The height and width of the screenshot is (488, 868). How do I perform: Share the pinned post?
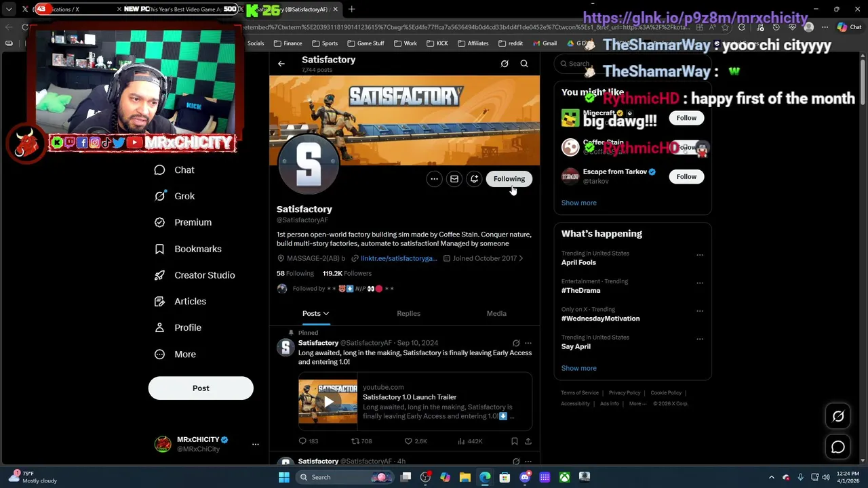click(x=528, y=441)
